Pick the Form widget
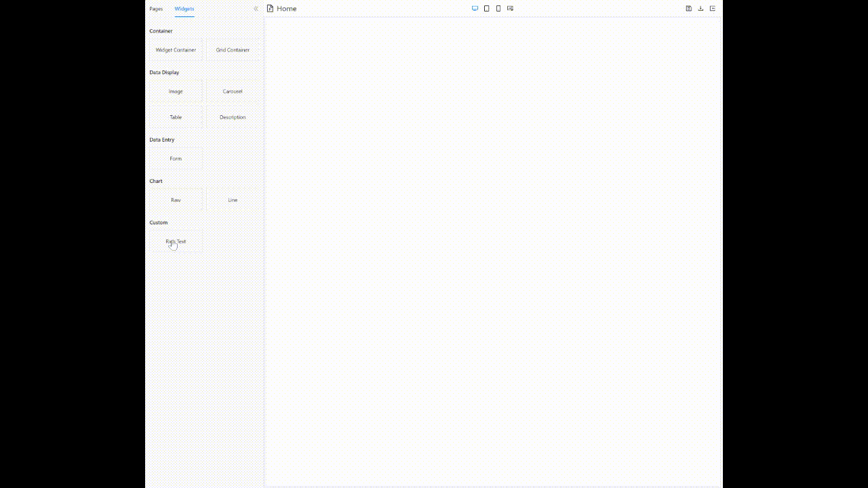This screenshot has height=488, width=868. pos(176,158)
